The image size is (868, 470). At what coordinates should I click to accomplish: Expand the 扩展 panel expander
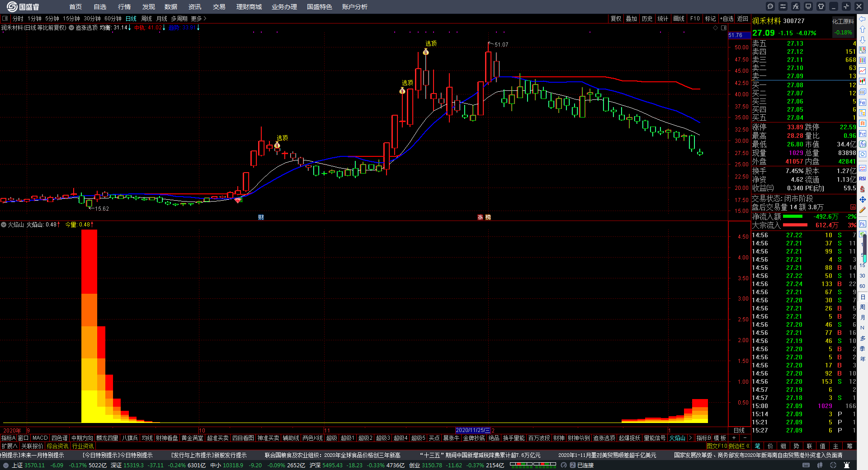[9, 446]
